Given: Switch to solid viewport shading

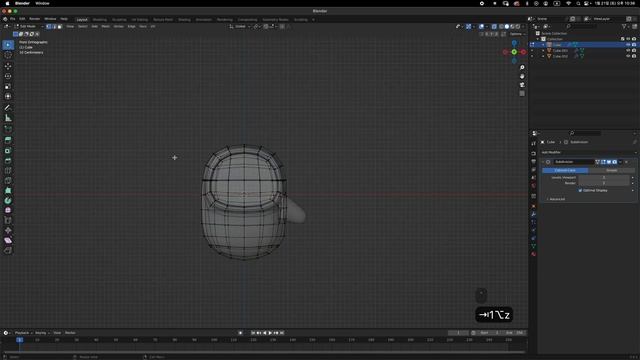Looking at the screenshot, I should [507, 27].
